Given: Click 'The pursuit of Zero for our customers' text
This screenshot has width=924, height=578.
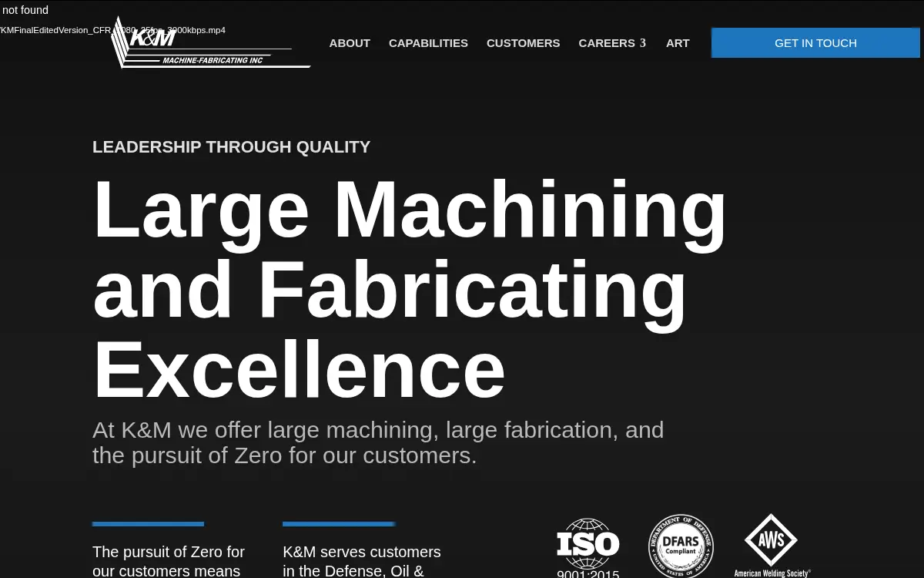Looking at the screenshot, I should [x=169, y=561].
